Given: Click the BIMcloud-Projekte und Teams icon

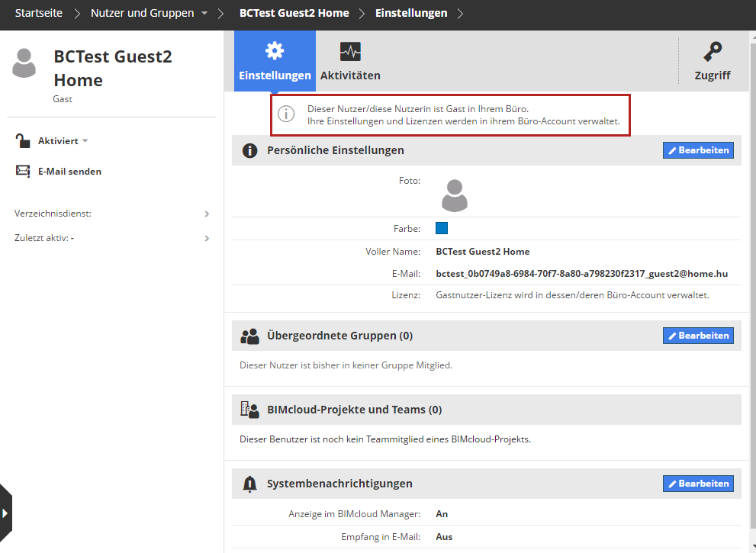Looking at the screenshot, I should [x=249, y=410].
